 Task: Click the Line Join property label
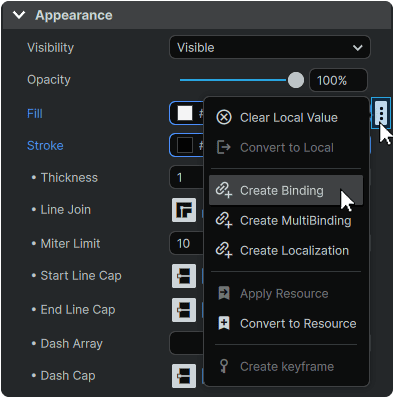[x=66, y=210]
